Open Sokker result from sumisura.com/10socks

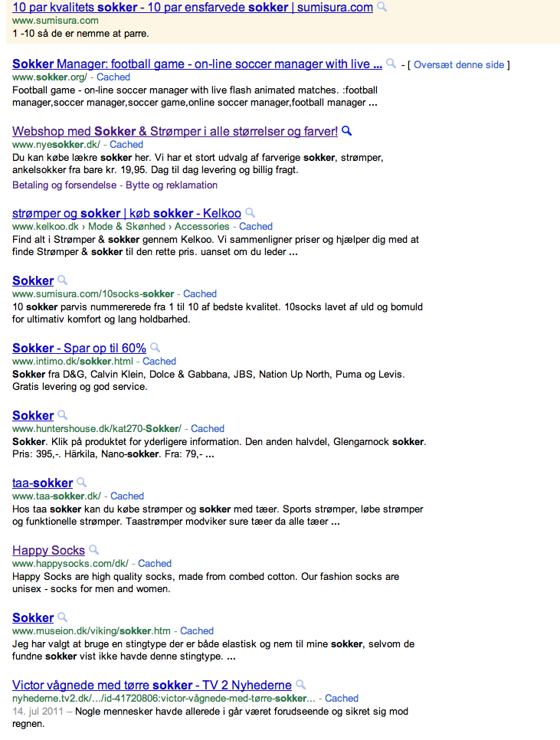(33, 281)
